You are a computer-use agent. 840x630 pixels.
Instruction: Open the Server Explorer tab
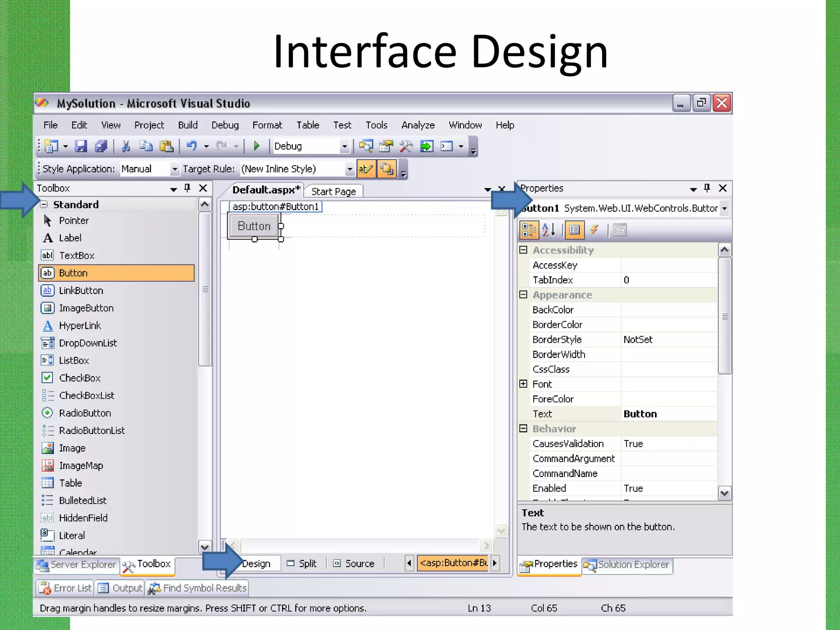77,565
